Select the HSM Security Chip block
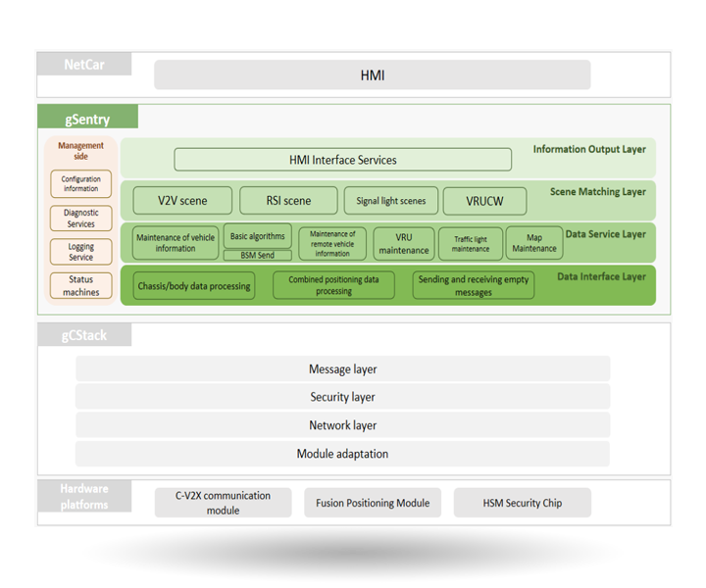The width and height of the screenshot is (706, 588). 523,503
